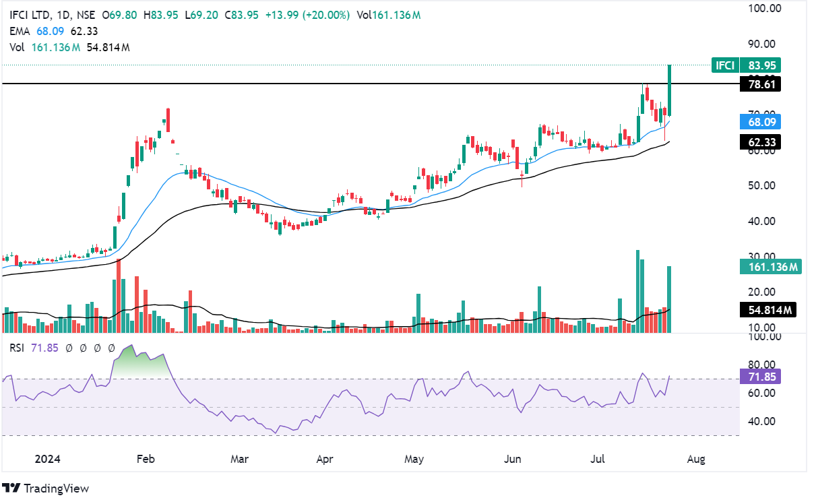Click the TradingView logo at bottom left
This screenshot has width=816, height=504.
(46, 488)
